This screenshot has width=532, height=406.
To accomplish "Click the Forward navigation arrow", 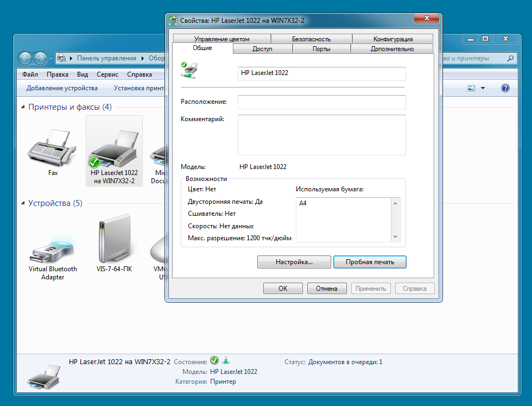I will click(40, 59).
